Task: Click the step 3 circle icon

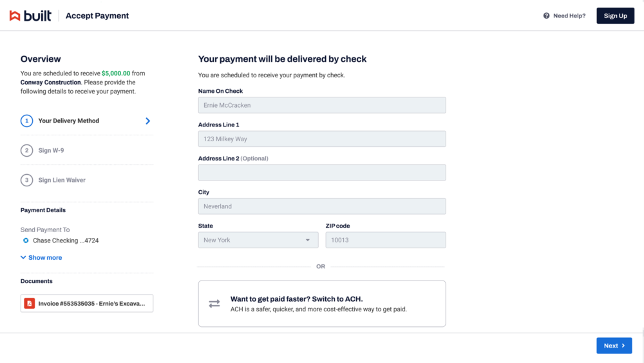Action: 26,180
